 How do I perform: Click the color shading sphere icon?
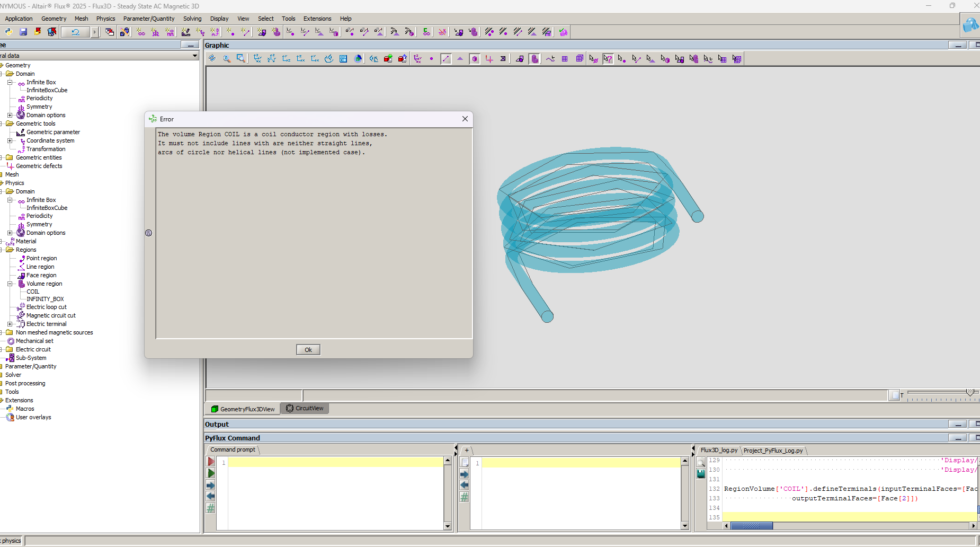pos(358,58)
